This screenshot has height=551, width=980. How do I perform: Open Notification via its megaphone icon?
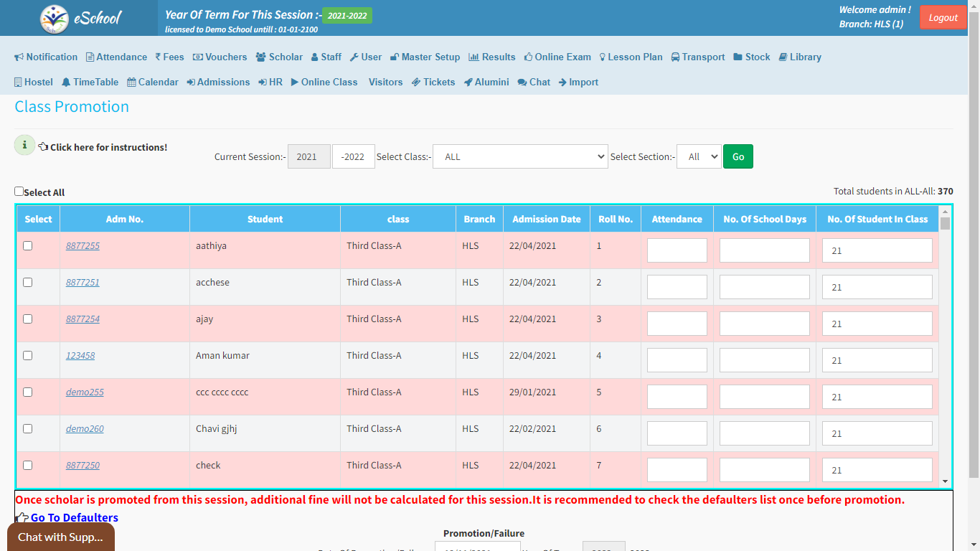tap(19, 57)
